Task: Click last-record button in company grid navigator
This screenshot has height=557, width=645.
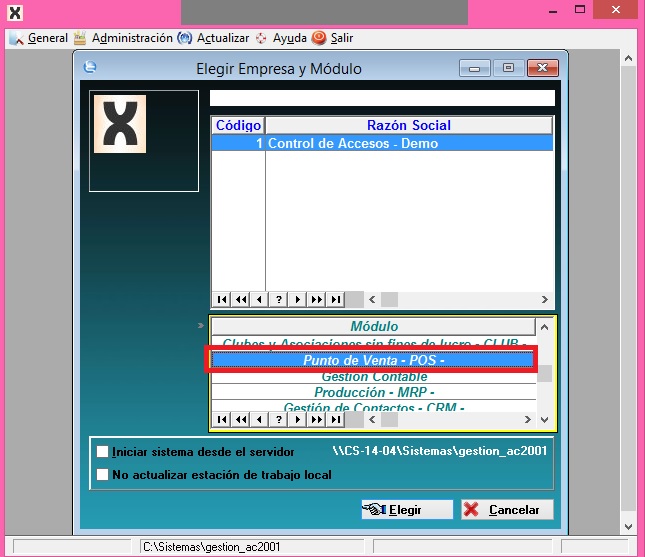Action: 336,299
